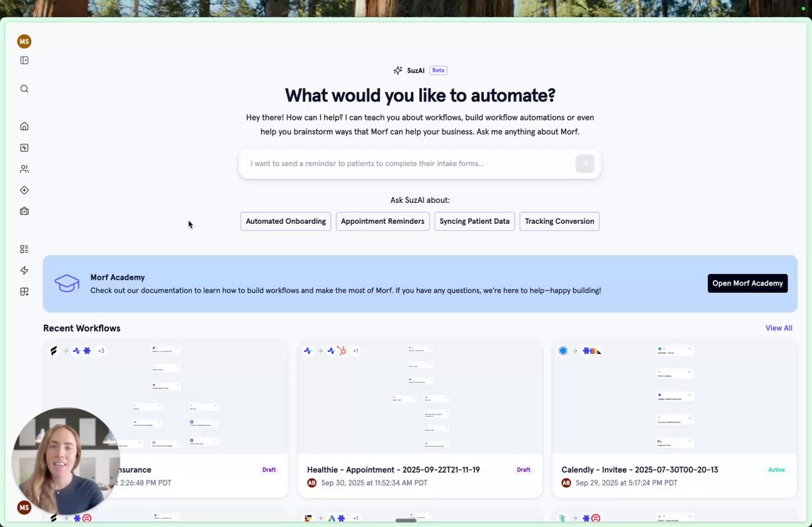Submit prompt with the arrow send button
The image size is (812, 527).
point(585,164)
